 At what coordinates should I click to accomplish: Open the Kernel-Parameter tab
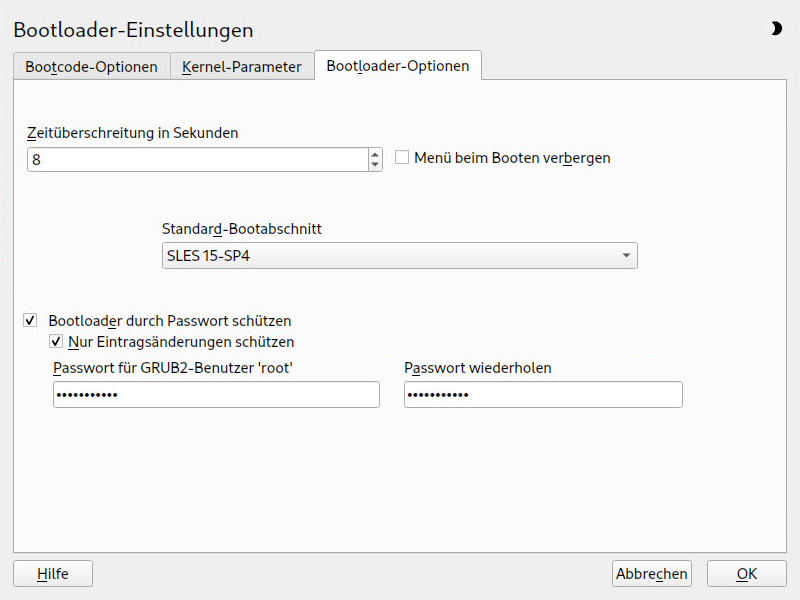[242, 67]
